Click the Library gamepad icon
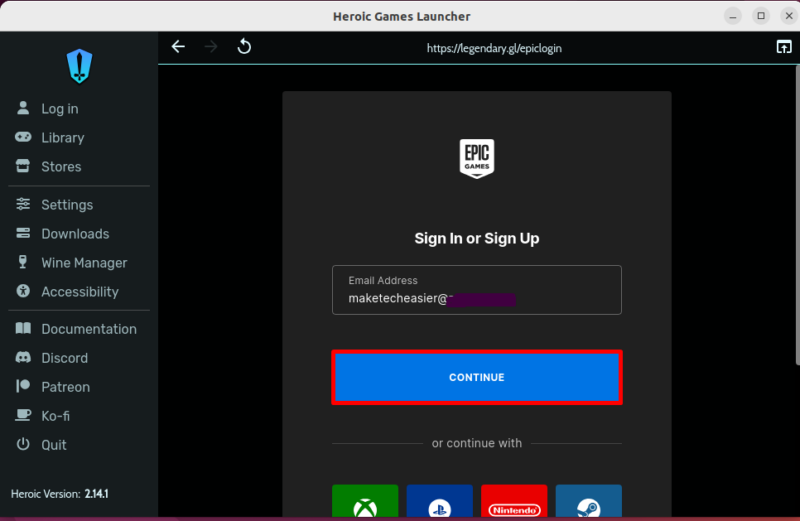 tap(23, 137)
